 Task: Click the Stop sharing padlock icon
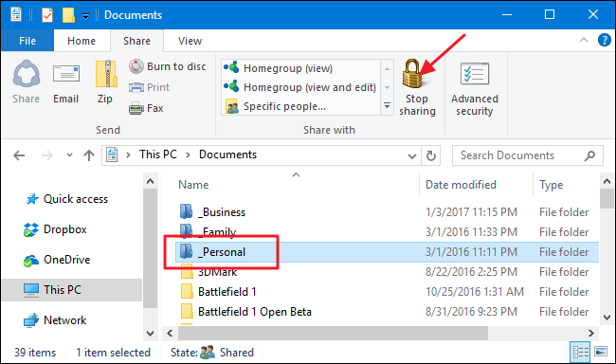point(412,73)
